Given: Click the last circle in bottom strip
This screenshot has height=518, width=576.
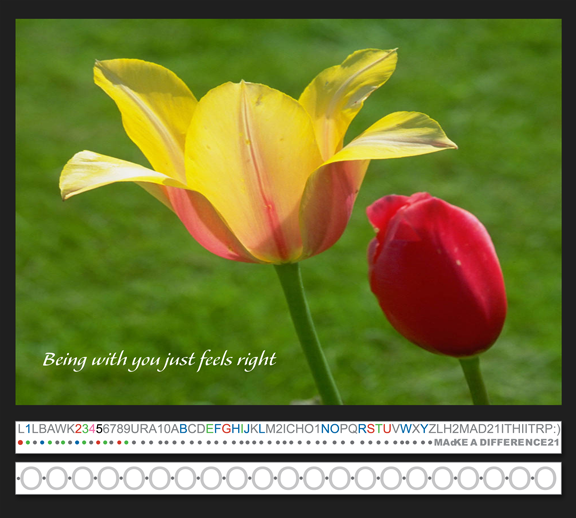Looking at the screenshot, I should tap(546, 478).
